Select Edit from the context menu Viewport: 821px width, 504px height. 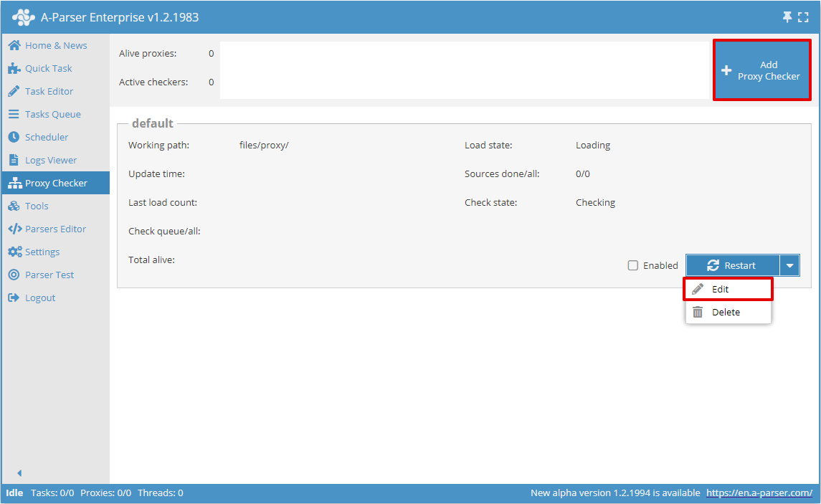click(x=728, y=288)
